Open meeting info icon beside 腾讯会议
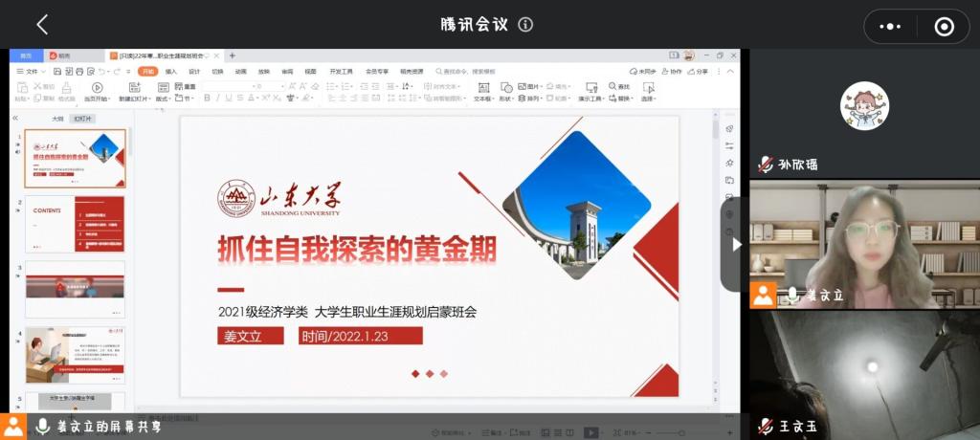This screenshot has height=440, width=980. pyautogui.click(x=525, y=24)
